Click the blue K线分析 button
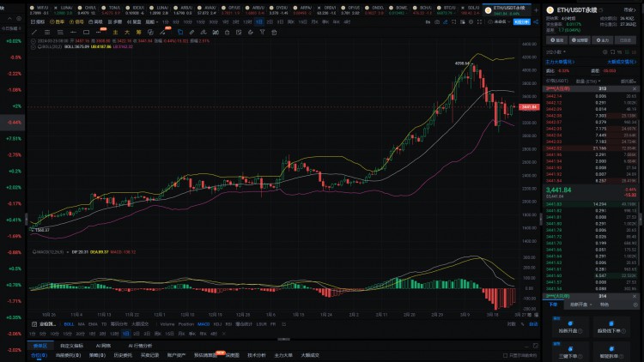The height and width of the screenshot is (362, 644). coord(521,21)
